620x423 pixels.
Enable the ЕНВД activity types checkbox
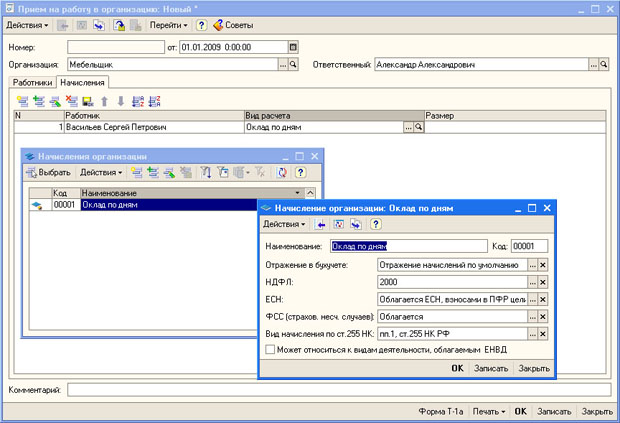click(x=270, y=349)
